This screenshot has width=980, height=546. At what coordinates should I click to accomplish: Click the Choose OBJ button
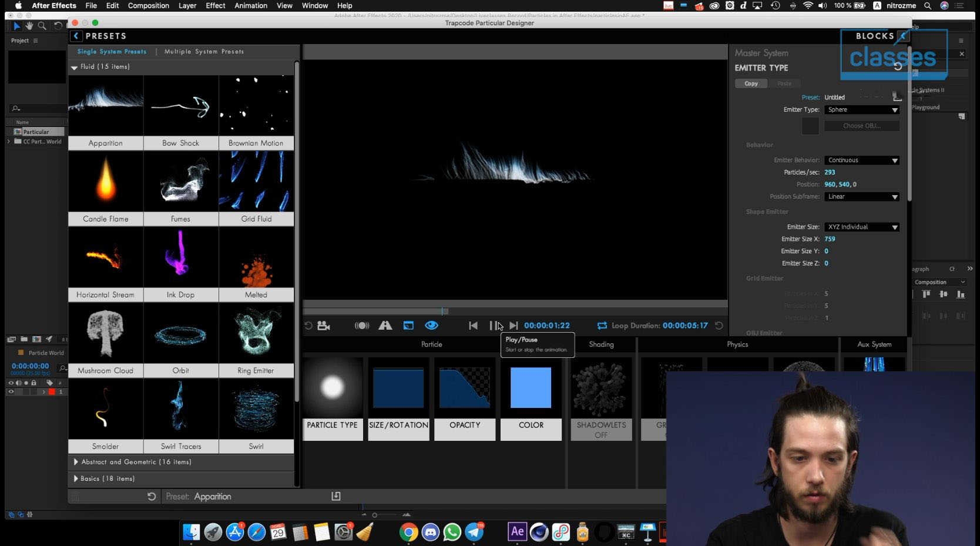point(862,126)
